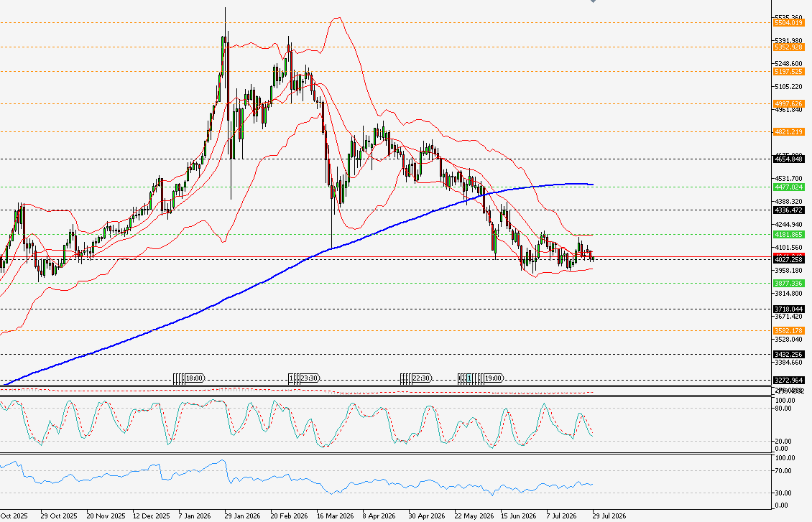Click the 22 May 2026 date label
The width and height of the screenshot is (812, 522).
(474, 516)
